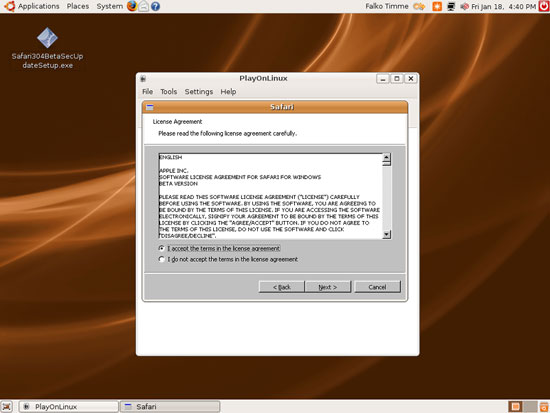This screenshot has height=413, width=550.
Task: Click the update notifier icon in the system tray
Action: [x=419, y=6]
